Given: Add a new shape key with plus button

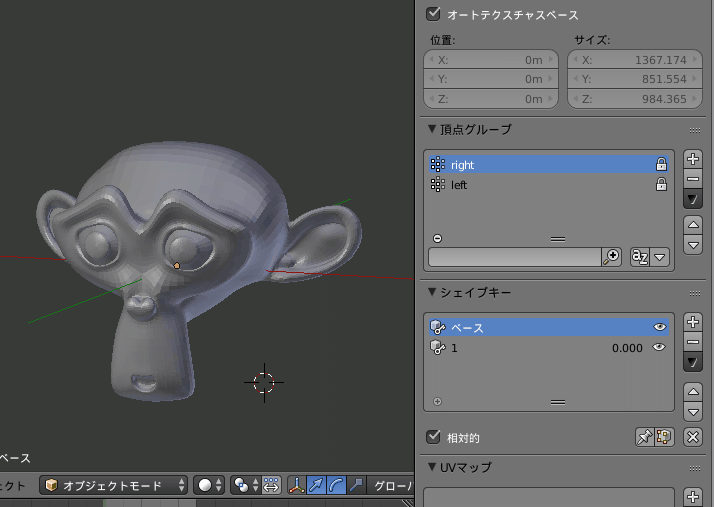Looking at the screenshot, I should pyautogui.click(x=693, y=322).
